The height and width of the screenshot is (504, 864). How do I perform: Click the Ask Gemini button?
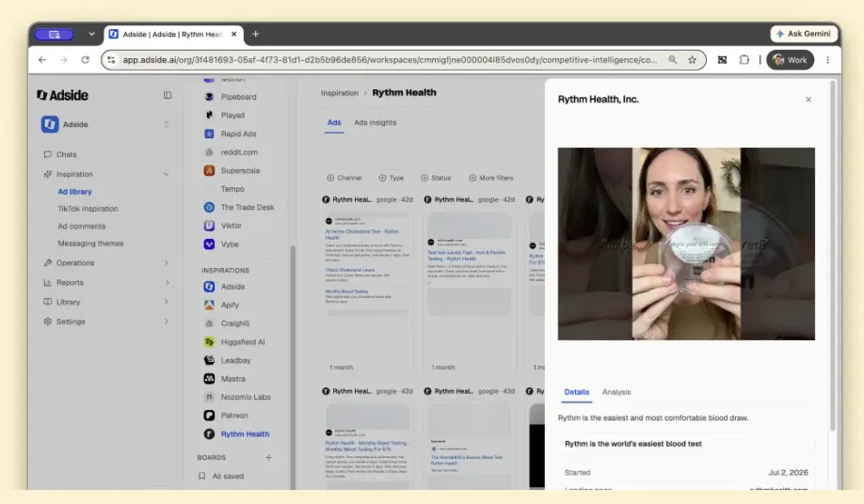tap(804, 34)
